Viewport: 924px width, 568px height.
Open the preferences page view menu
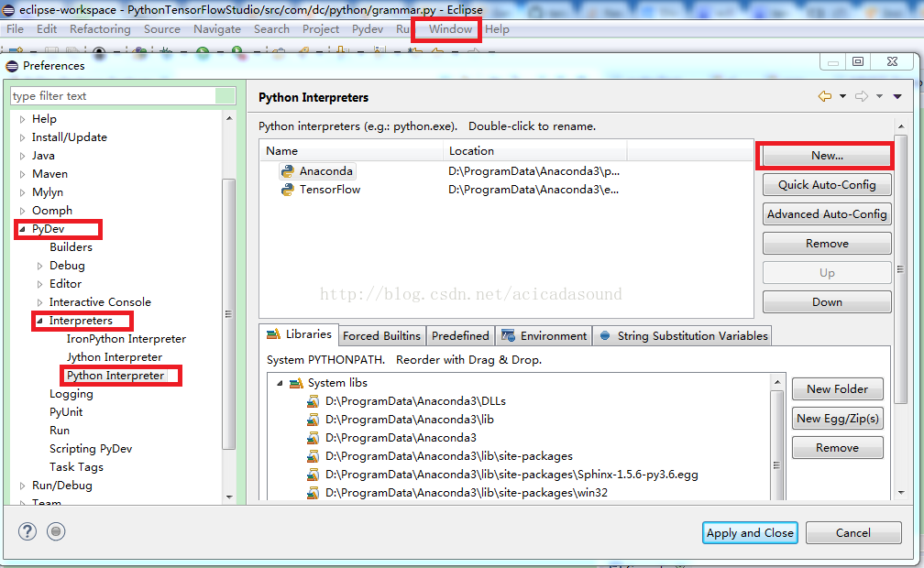coord(897,96)
